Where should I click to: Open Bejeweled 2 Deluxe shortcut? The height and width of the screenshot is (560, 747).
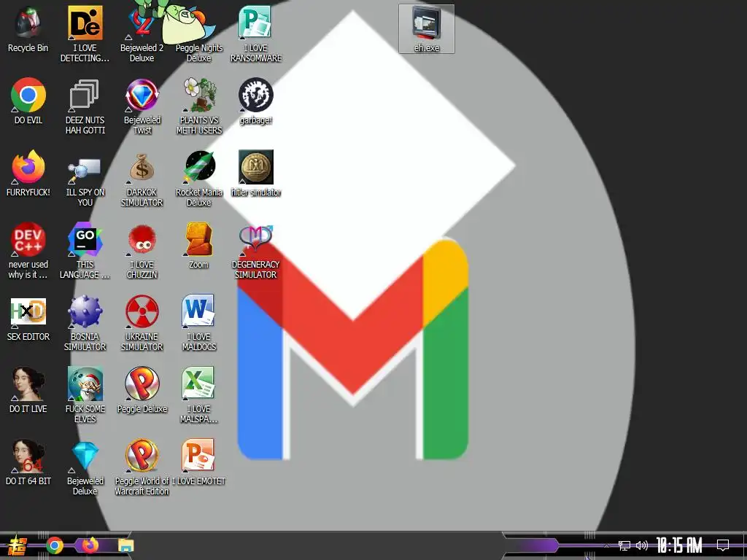coord(142,34)
